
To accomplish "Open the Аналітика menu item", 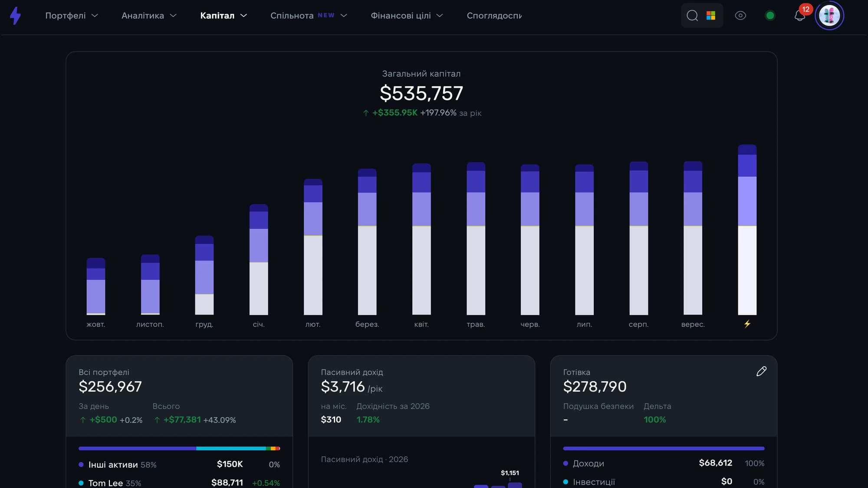I will click(x=143, y=16).
